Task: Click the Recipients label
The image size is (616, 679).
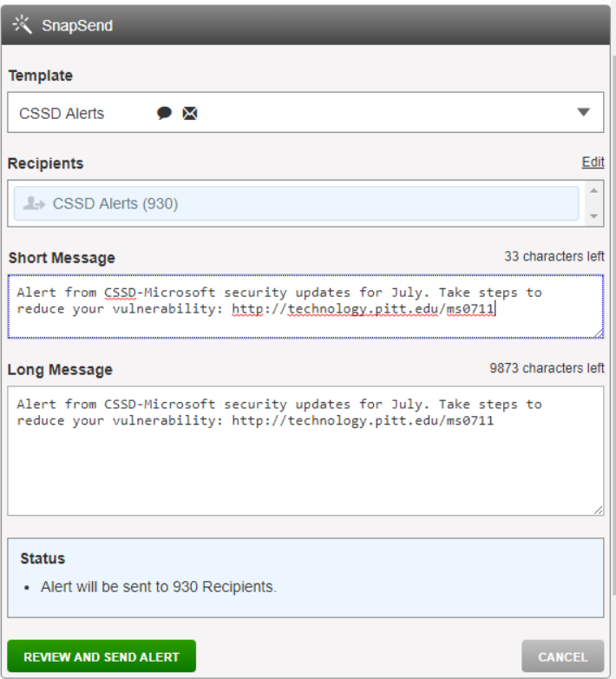Action: point(45,163)
